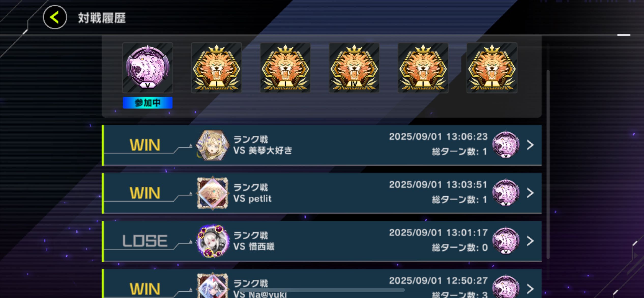Expand details of match versus 美琴大好き
The width and height of the screenshot is (644, 298).
coord(531,145)
